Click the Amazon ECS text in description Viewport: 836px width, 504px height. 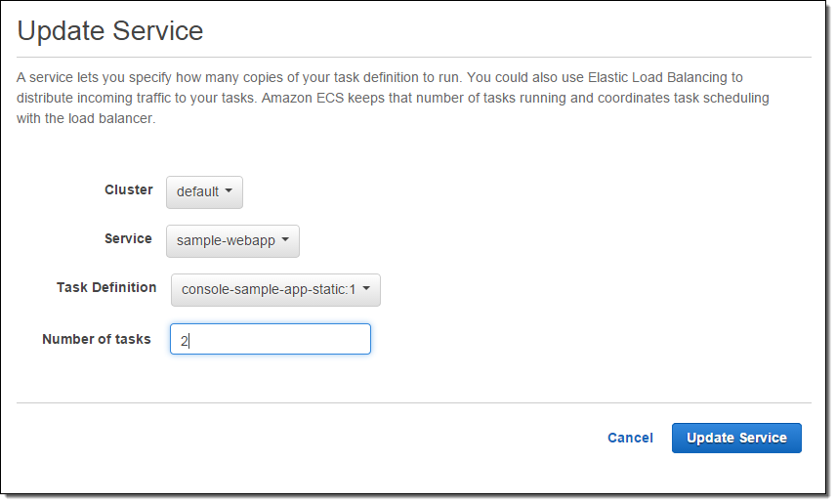pos(301,98)
